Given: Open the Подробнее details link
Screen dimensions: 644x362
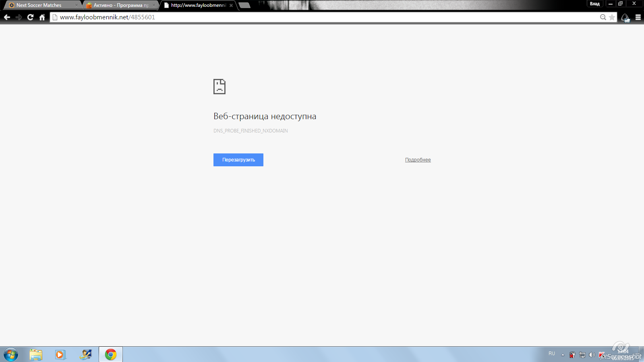Looking at the screenshot, I should tap(418, 160).
